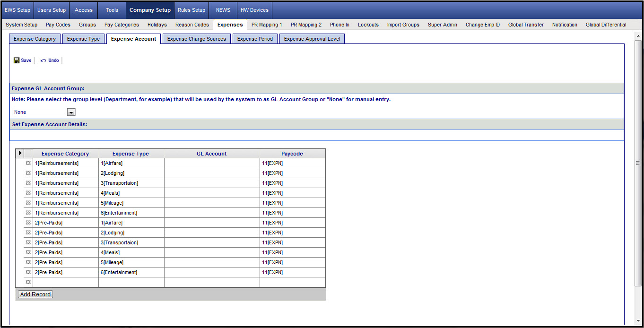Click the GL Account column header
The image size is (644, 328).
pyautogui.click(x=212, y=154)
